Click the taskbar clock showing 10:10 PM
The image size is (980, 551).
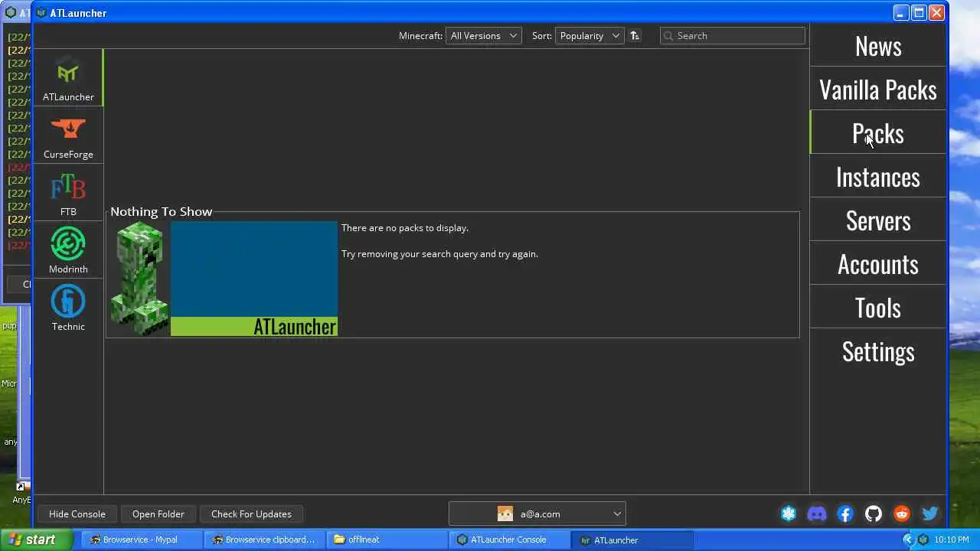click(952, 540)
